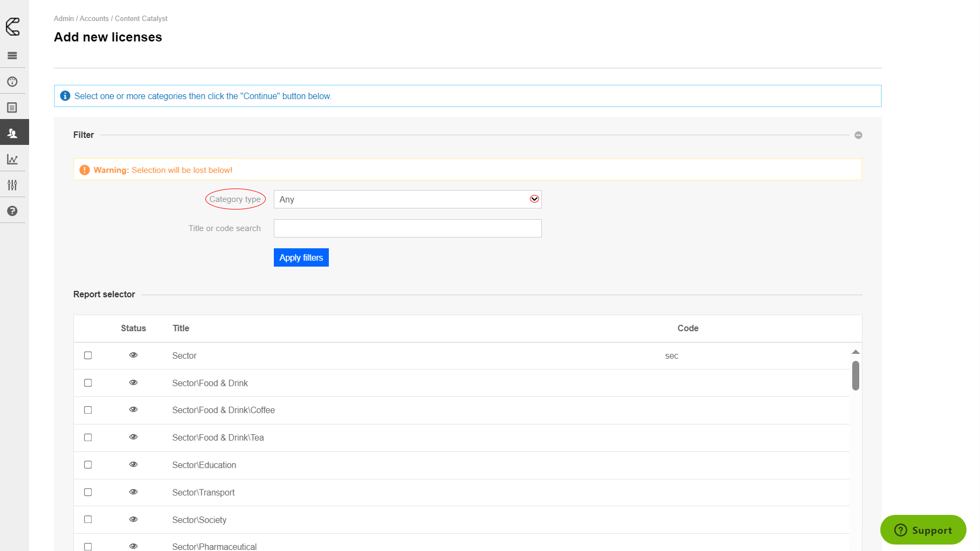
Task: Focus the Title or code search field
Action: [x=407, y=228]
